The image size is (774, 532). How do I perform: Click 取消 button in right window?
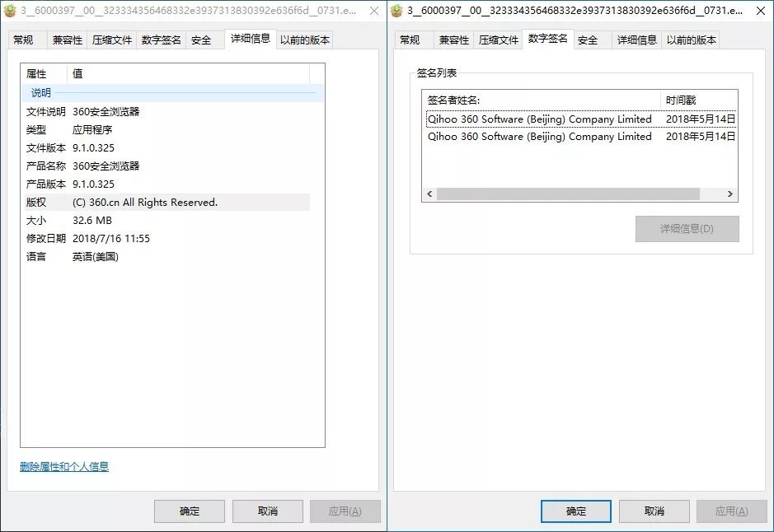click(x=654, y=511)
